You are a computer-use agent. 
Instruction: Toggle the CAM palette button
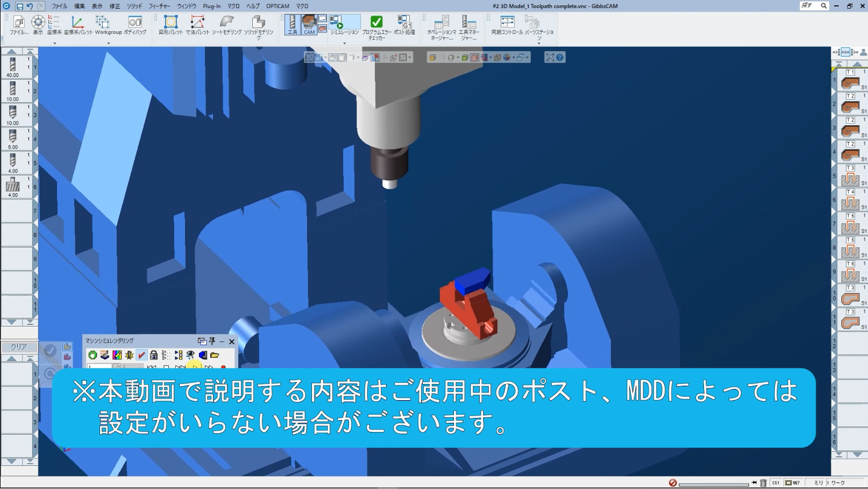(x=309, y=25)
